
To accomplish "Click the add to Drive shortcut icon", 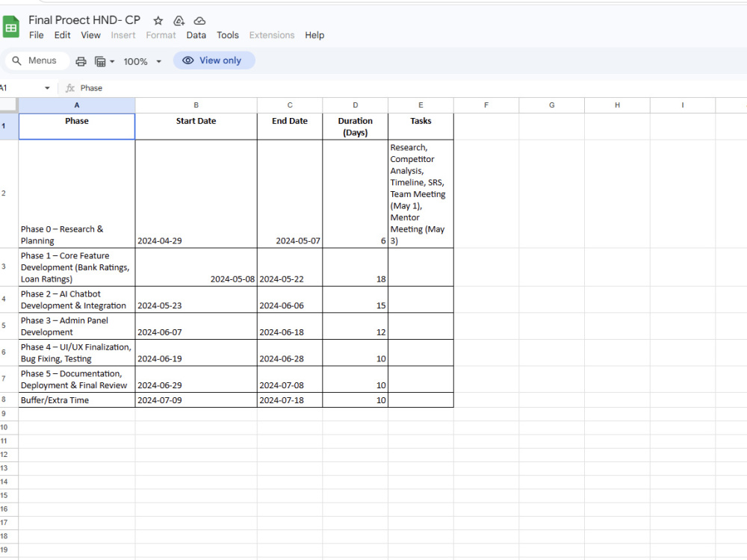I will tap(179, 20).
